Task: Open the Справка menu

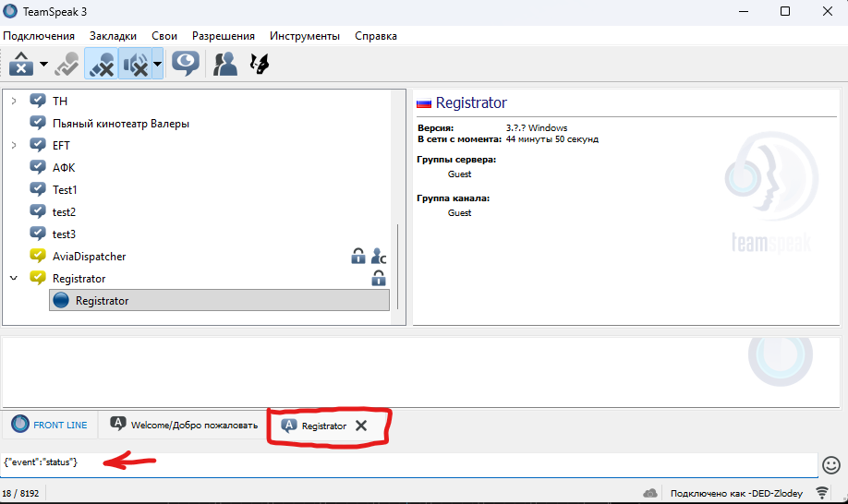Action: [x=376, y=36]
